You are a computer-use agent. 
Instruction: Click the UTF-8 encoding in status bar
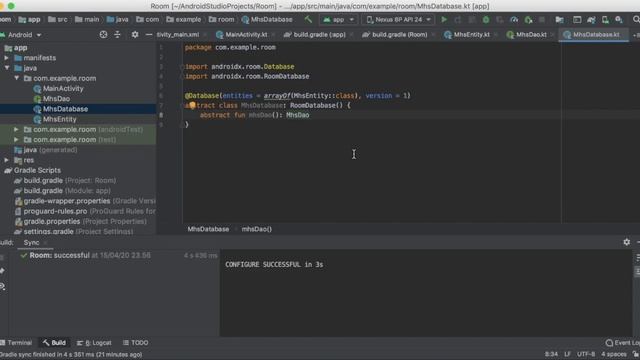coord(586,354)
